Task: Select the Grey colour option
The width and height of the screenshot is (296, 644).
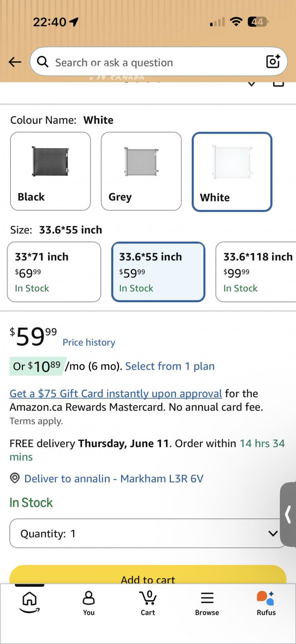Action: click(141, 171)
